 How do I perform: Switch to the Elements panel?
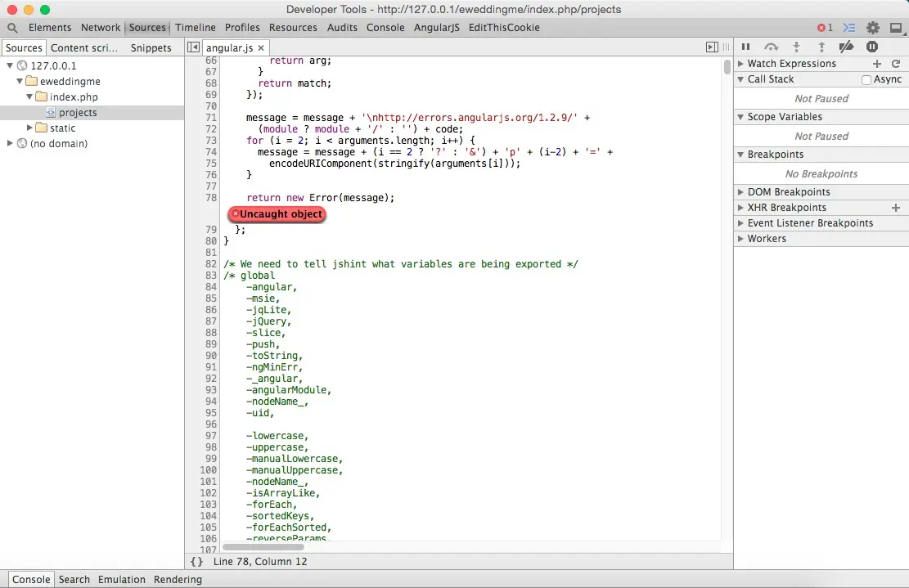click(x=50, y=28)
